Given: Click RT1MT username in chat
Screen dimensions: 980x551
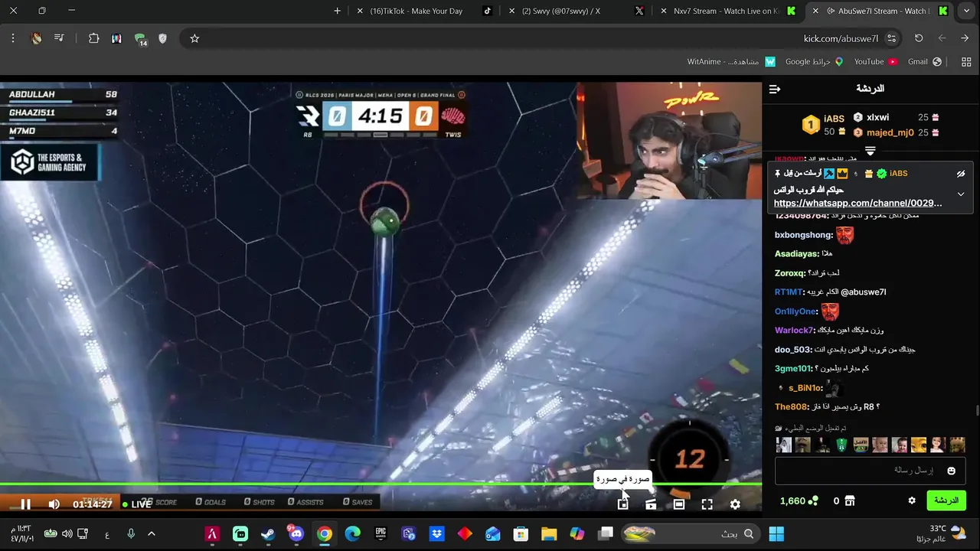Looking at the screenshot, I should click(x=789, y=292).
